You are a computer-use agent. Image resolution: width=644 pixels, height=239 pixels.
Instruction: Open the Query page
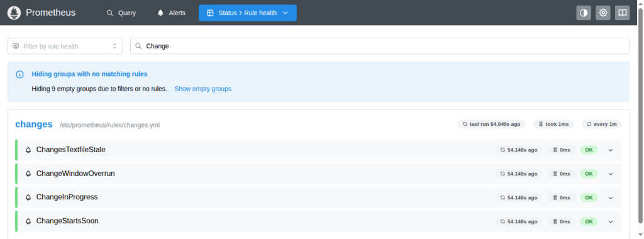[121, 13]
